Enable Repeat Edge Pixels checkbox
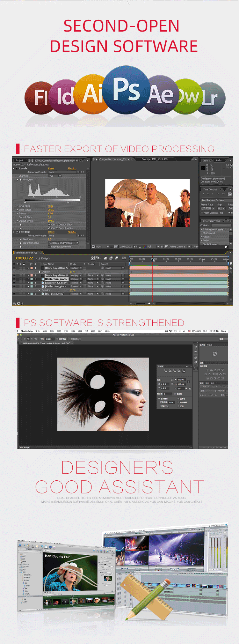 tap(49, 247)
